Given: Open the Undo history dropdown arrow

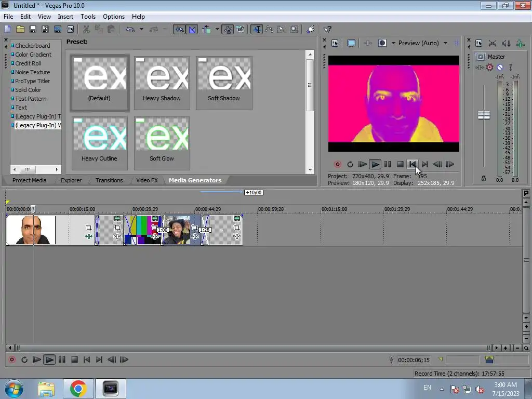Looking at the screenshot, I should (141, 29).
